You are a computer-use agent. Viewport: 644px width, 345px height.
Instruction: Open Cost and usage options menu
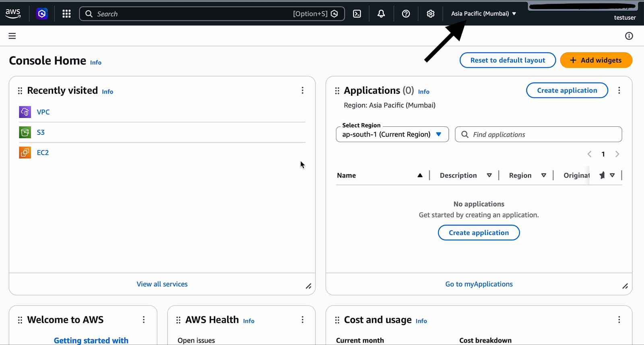pyautogui.click(x=619, y=320)
